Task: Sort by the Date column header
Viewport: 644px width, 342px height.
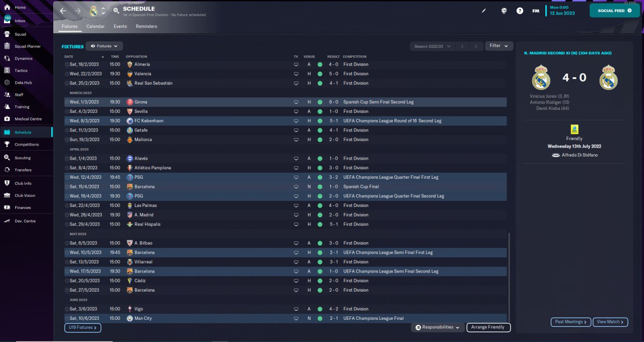Action: pyautogui.click(x=69, y=56)
